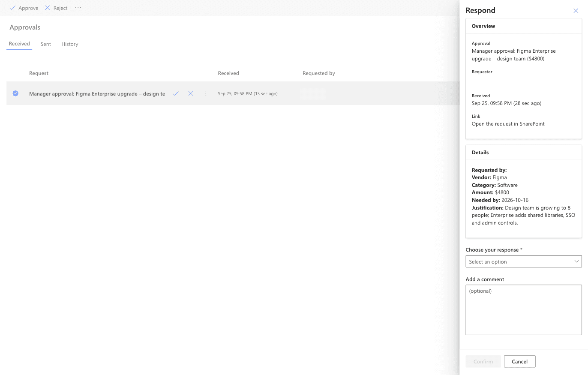Click the Requested by column header
588x375 pixels.
tap(319, 73)
